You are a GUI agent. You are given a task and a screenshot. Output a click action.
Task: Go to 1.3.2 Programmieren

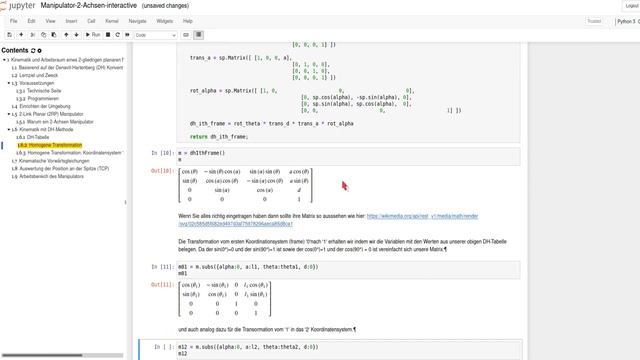click(x=38, y=99)
